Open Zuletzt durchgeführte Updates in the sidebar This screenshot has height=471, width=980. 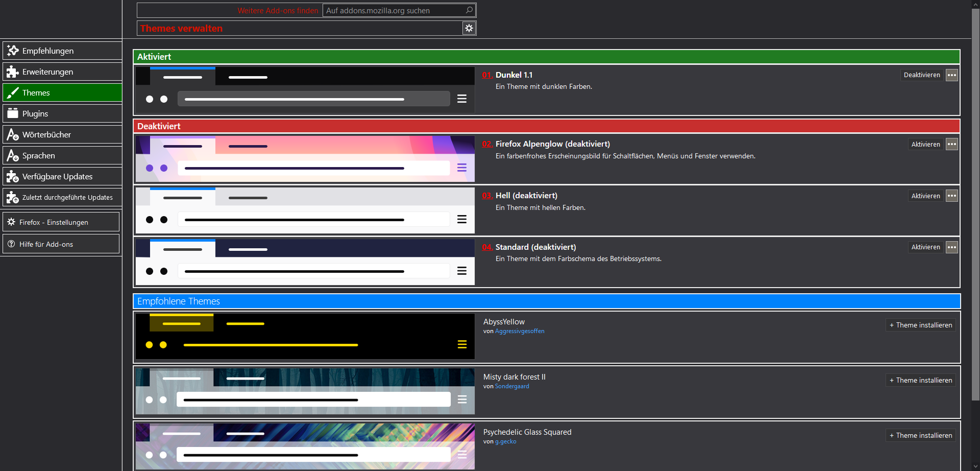click(x=62, y=197)
